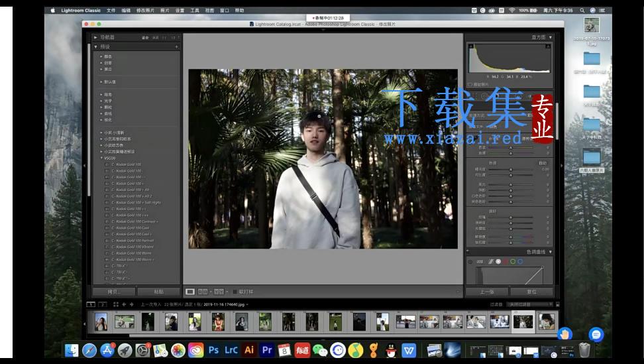Adjust the 色温 temperature slider handle
This screenshot has height=364, width=644.
(x=511, y=147)
